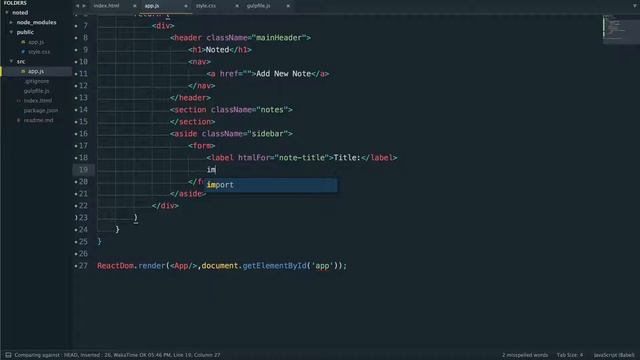Click the form tag on line 17
The image size is (640, 360).
(x=202, y=146)
